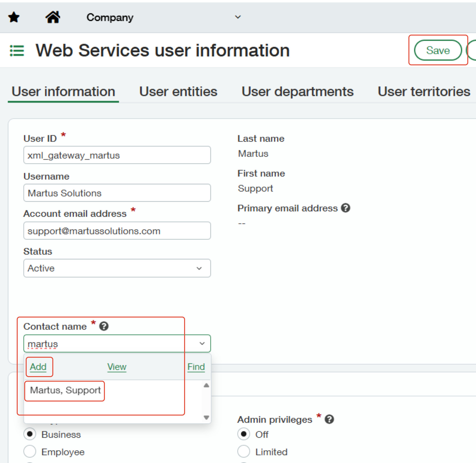The height and width of the screenshot is (463, 476).
Task: Open the User departments tab
Action: click(297, 92)
